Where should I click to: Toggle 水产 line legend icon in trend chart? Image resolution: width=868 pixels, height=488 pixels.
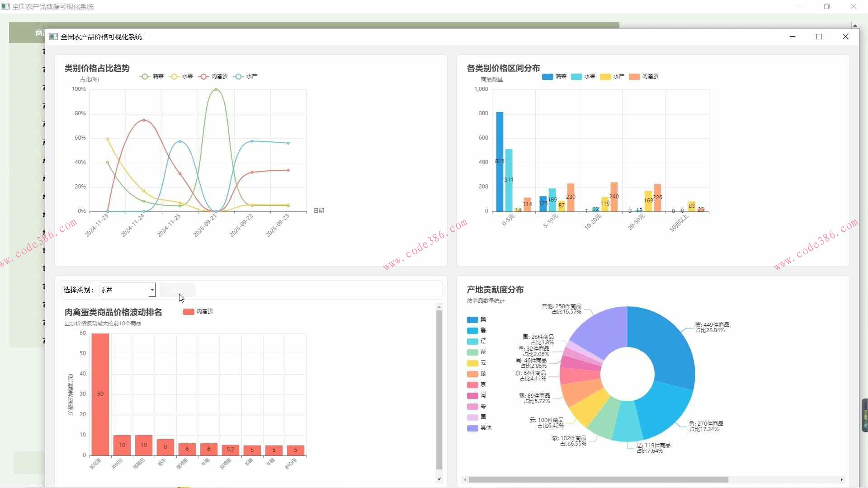click(x=238, y=76)
